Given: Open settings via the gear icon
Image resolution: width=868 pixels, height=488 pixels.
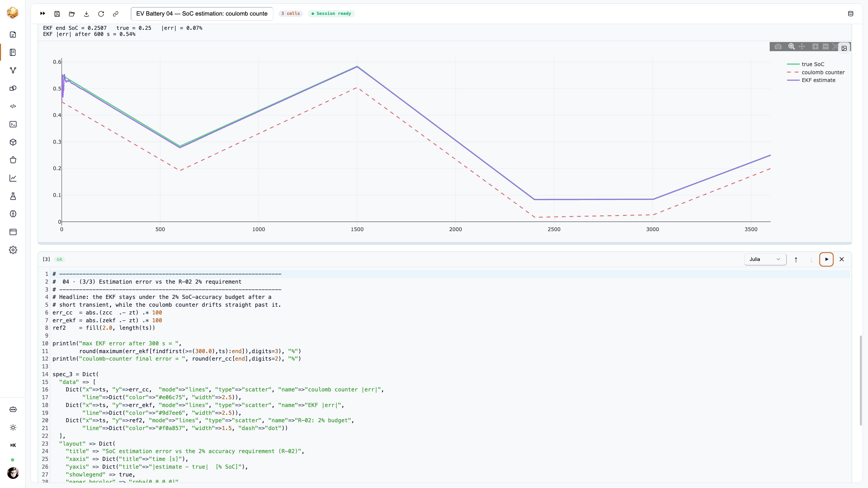Looking at the screenshot, I should click(x=13, y=250).
